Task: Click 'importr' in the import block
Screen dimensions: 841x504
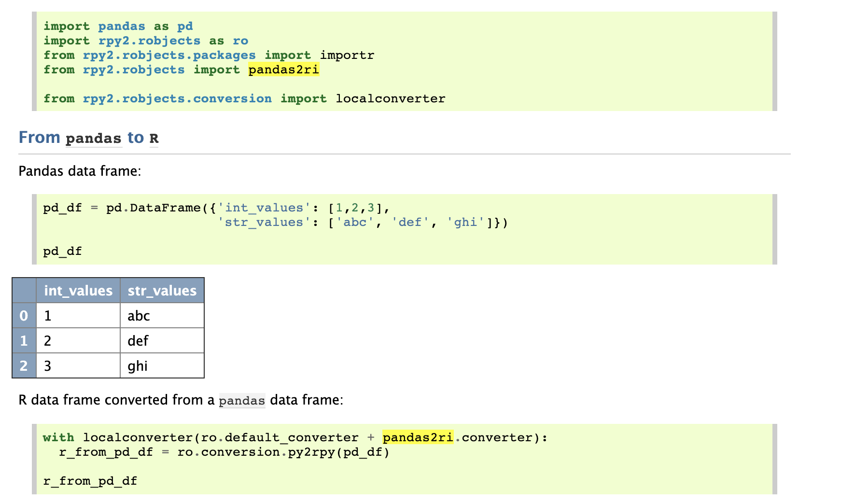Action: [x=347, y=55]
